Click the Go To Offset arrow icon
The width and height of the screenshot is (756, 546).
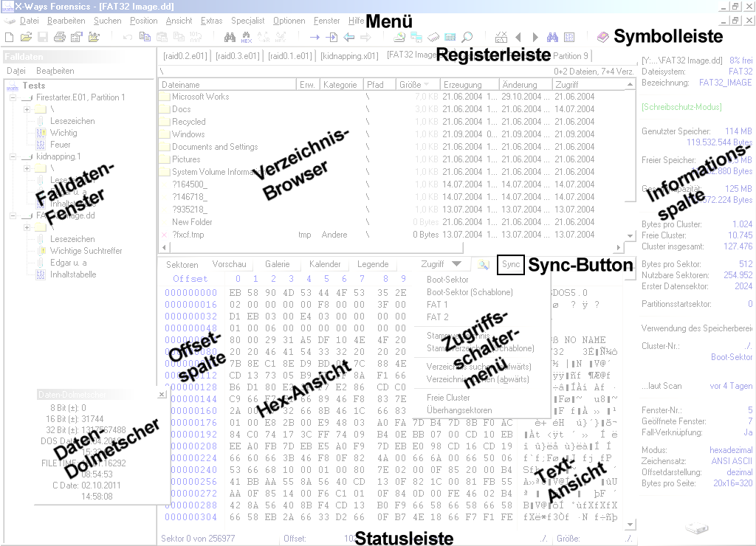tap(315, 37)
